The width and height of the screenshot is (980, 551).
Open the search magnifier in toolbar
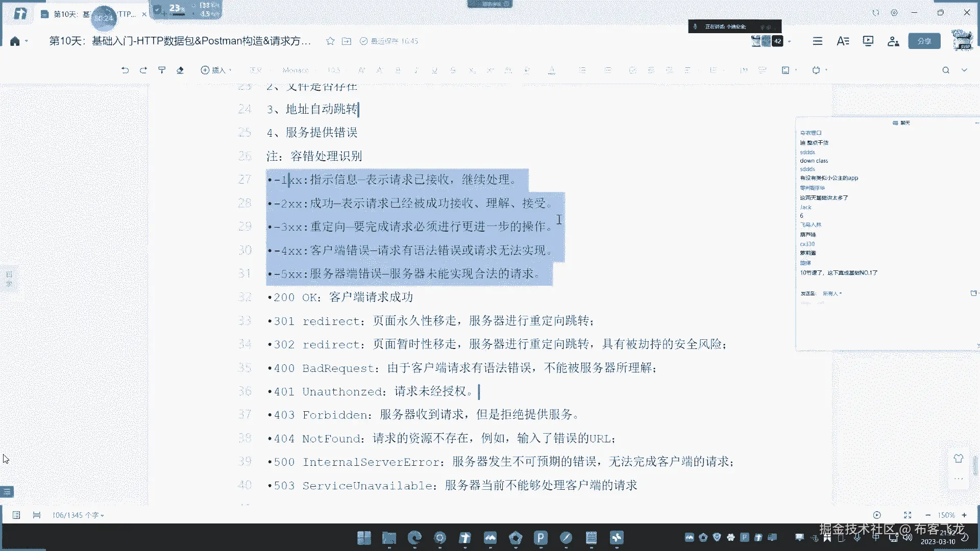945,70
